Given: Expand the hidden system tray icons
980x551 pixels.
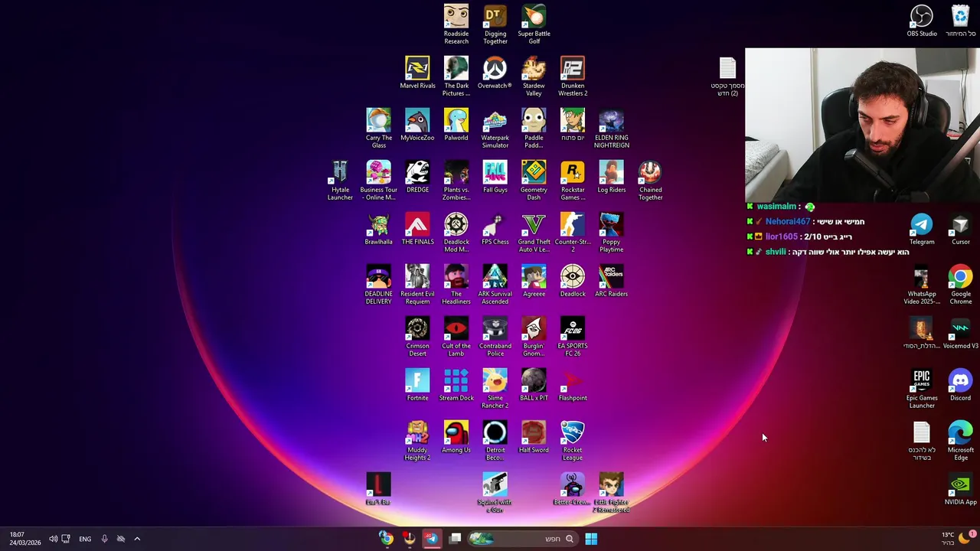Looking at the screenshot, I should point(137,539).
